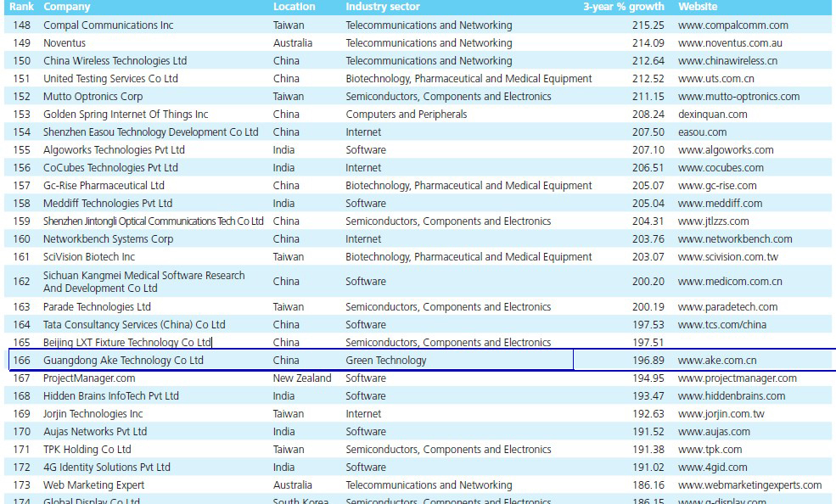Select Gc-Rise Pharmaceutical Ltd cell
Viewport: 836px width, 504px height.
(x=104, y=186)
